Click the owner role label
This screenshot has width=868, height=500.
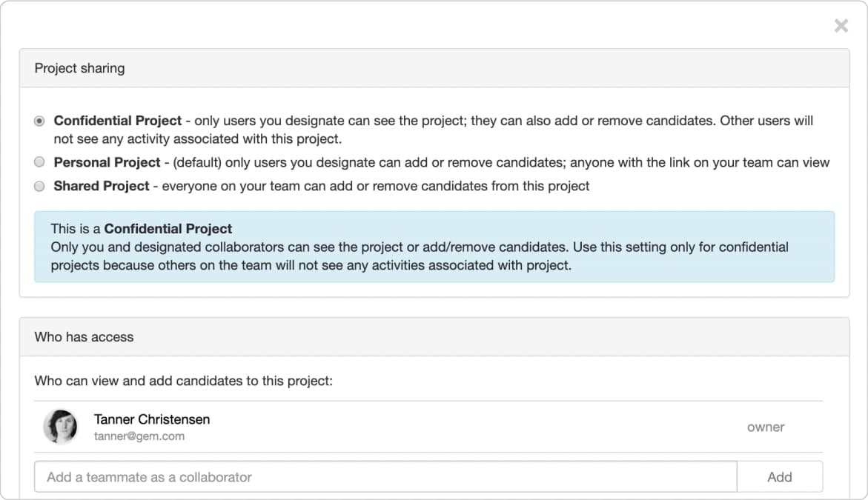[x=766, y=427]
